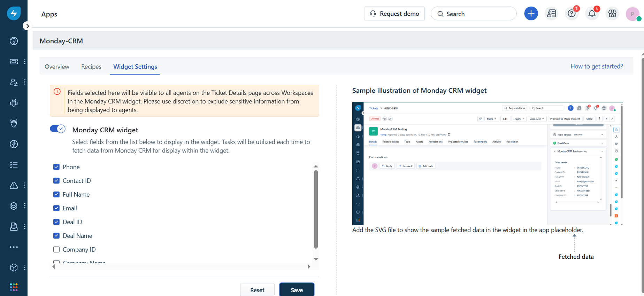Image resolution: width=644 pixels, height=296 pixels.
Task: Open the help question mark icon
Action: click(x=572, y=14)
